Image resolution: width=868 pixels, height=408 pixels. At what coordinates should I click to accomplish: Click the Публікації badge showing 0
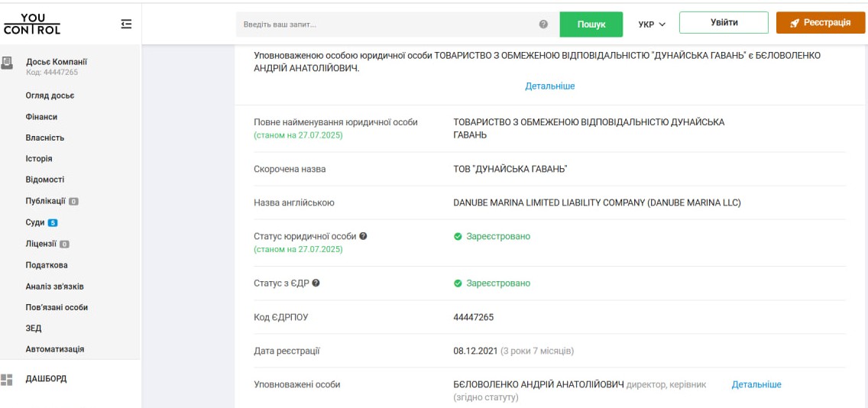73,202
